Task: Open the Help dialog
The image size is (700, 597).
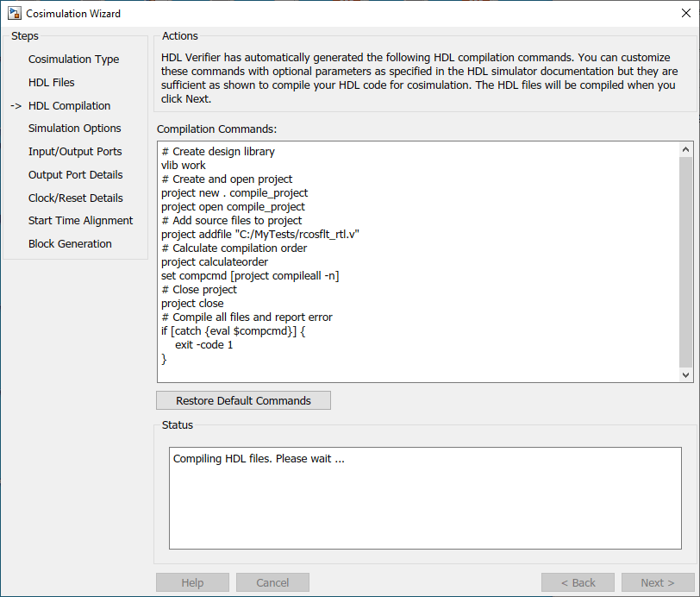Action: tap(191, 582)
